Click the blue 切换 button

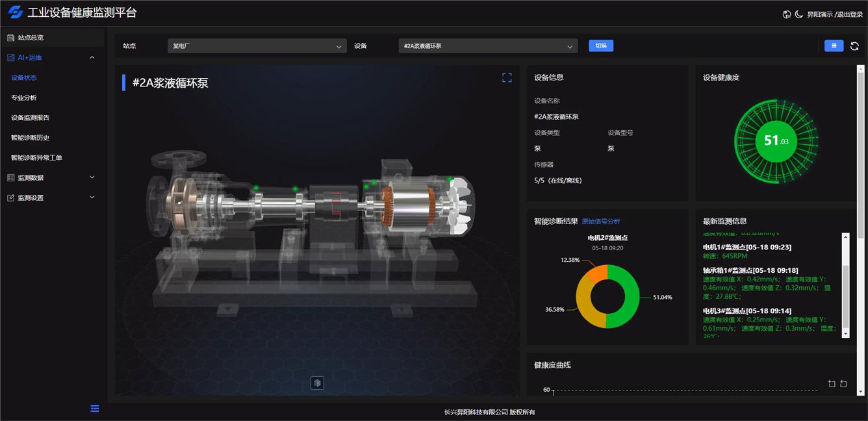(x=600, y=45)
